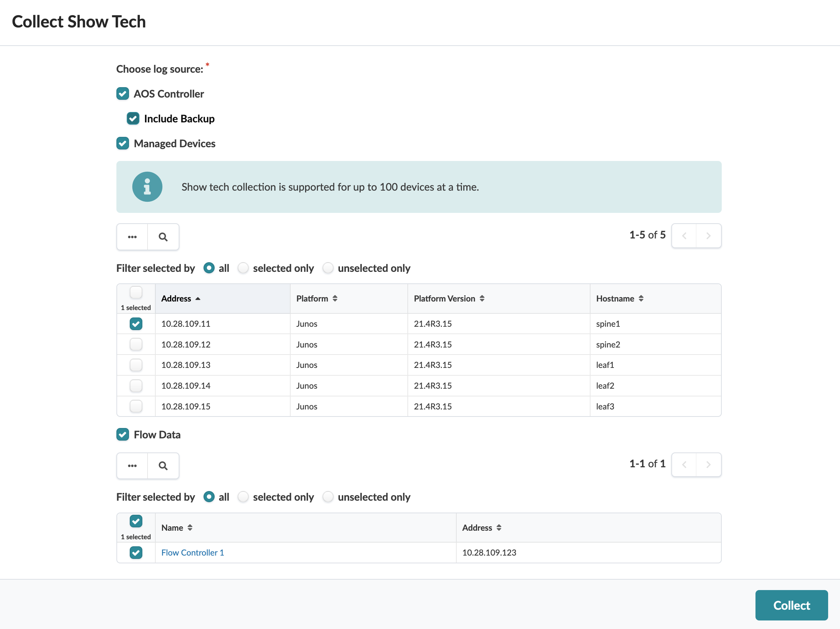Open ellipsis options in Flow Data toolbar
840x629 pixels.
(x=132, y=465)
